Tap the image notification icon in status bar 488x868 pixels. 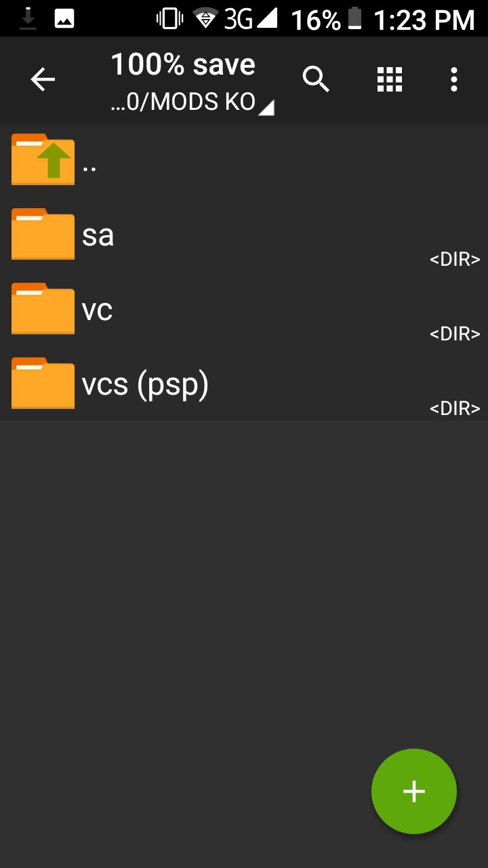coord(64,19)
